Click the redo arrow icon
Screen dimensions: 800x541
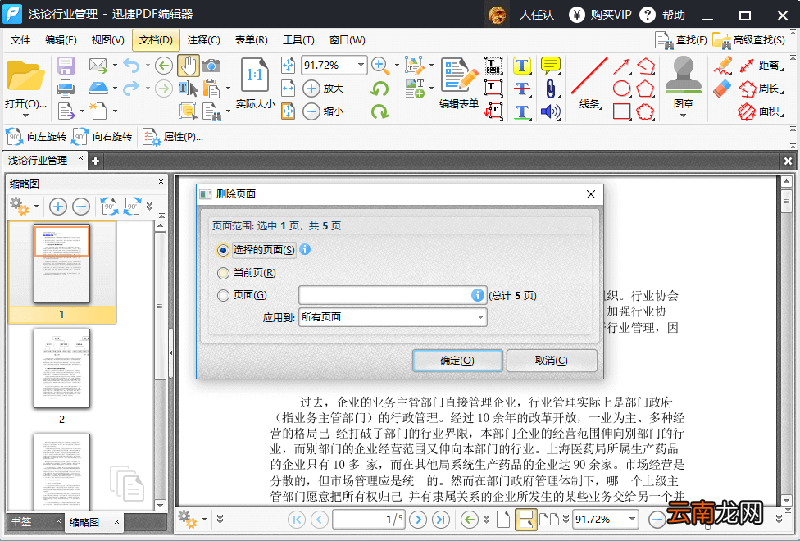(131, 88)
